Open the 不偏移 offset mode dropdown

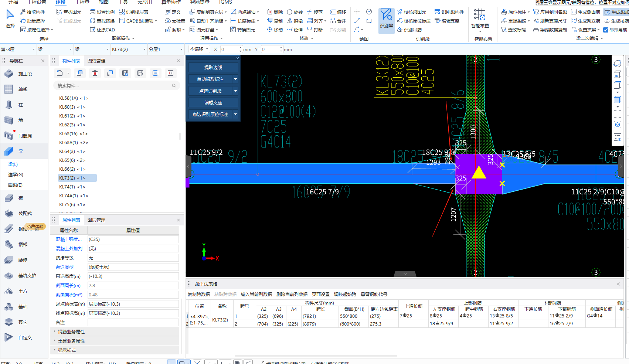[x=199, y=49]
